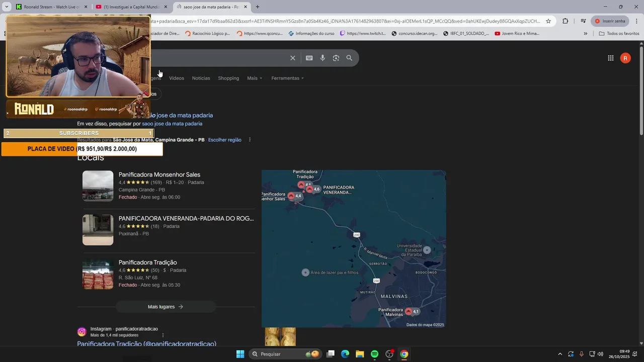Click the taskbar Pesquisar search box
Viewport: 644px width, 362px height.
[x=285, y=354]
